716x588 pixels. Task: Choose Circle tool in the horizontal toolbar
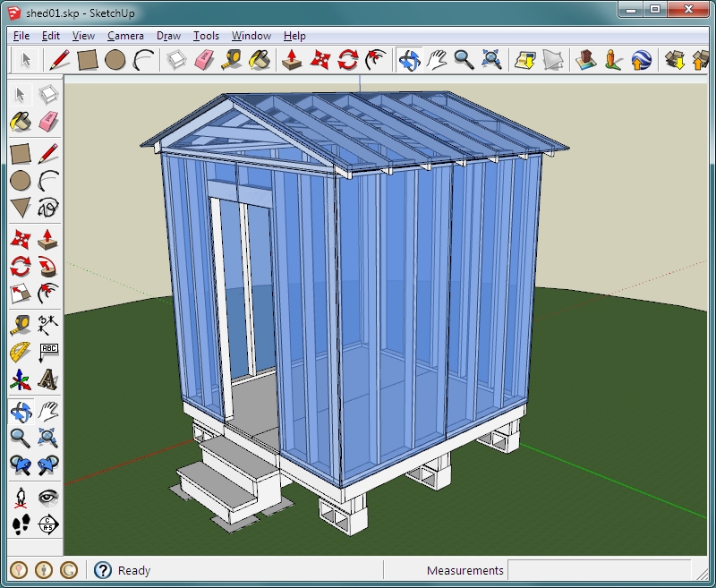click(x=115, y=60)
